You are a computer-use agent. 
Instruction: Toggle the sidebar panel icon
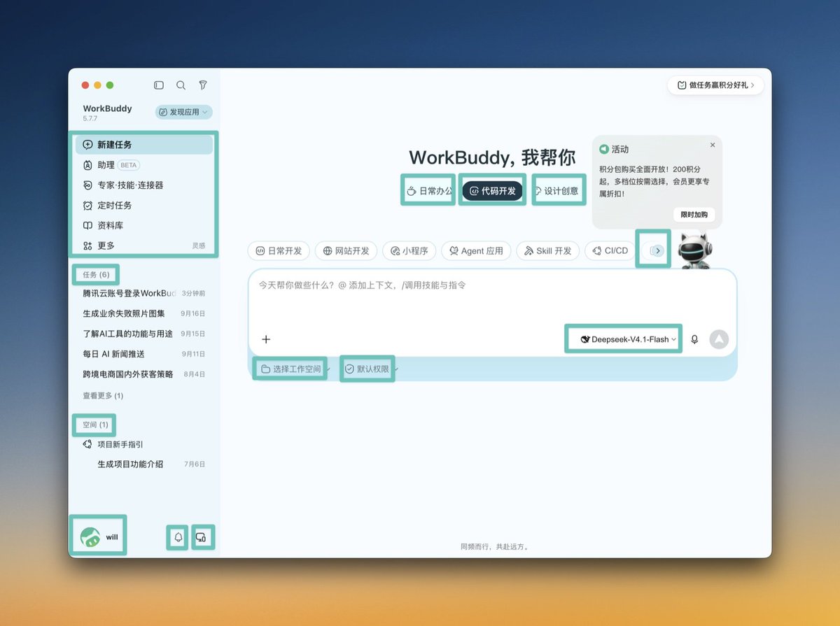(x=159, y=85)
